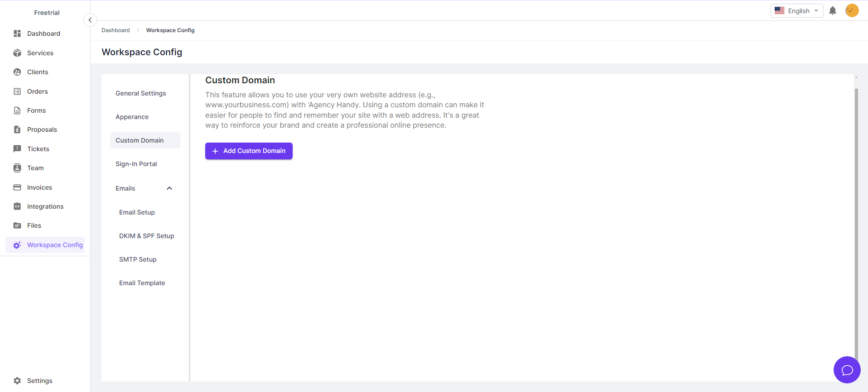
Task: Click the Add Custom Domain button
Action: point(249,151)
